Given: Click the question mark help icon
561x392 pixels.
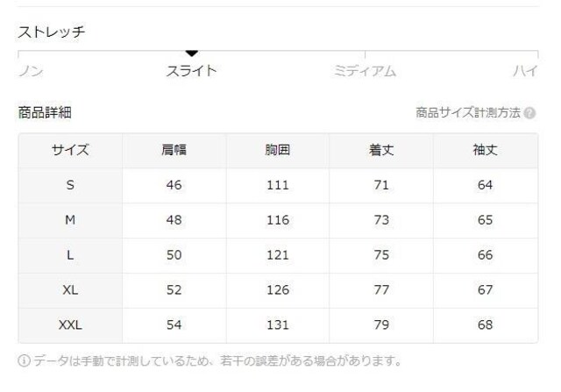Looking at the screenshot, I should [x=529, y=113].
